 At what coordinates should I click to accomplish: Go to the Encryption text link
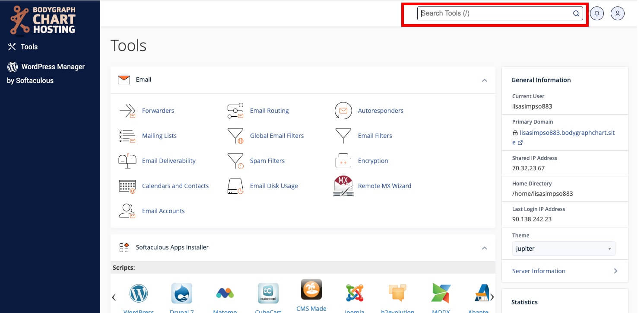point(373,161)
